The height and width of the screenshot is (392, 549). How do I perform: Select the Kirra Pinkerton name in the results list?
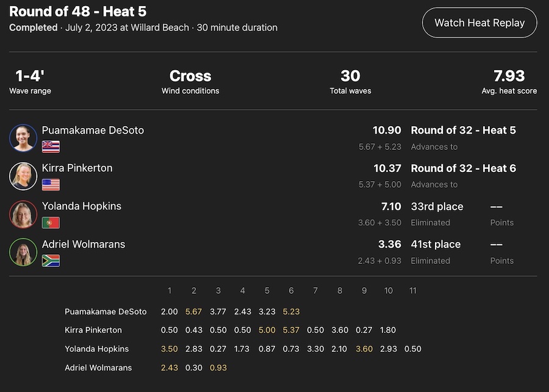pos(77,168)
